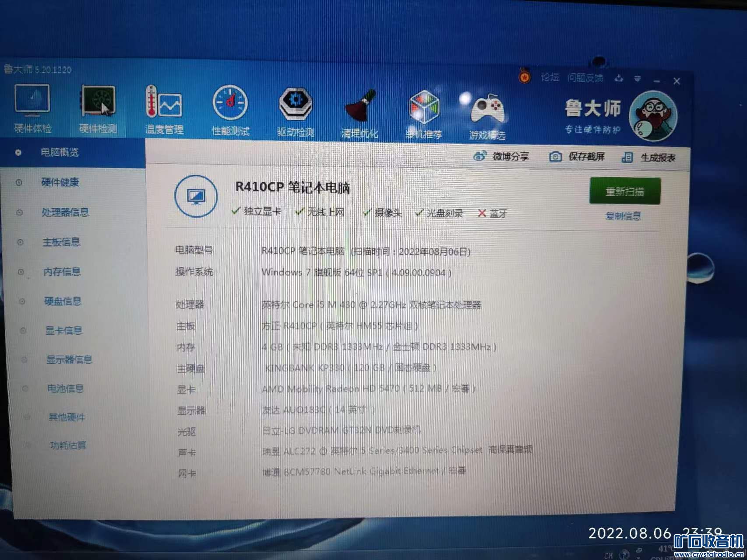Screen dimensions: 747x560
Task: Click the R410CP 笔记本电脑 heading
Action: click(x=292, y=187)
